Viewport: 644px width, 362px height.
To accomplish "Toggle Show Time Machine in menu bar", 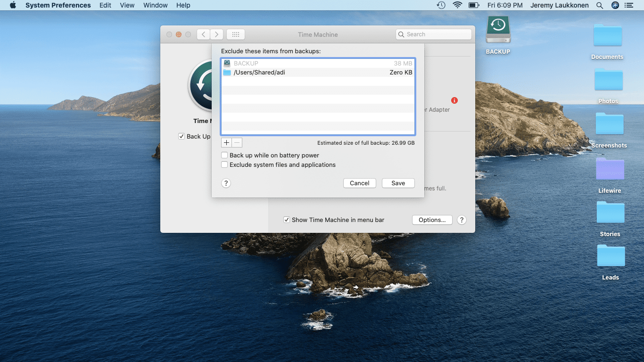I will [287, 220].
